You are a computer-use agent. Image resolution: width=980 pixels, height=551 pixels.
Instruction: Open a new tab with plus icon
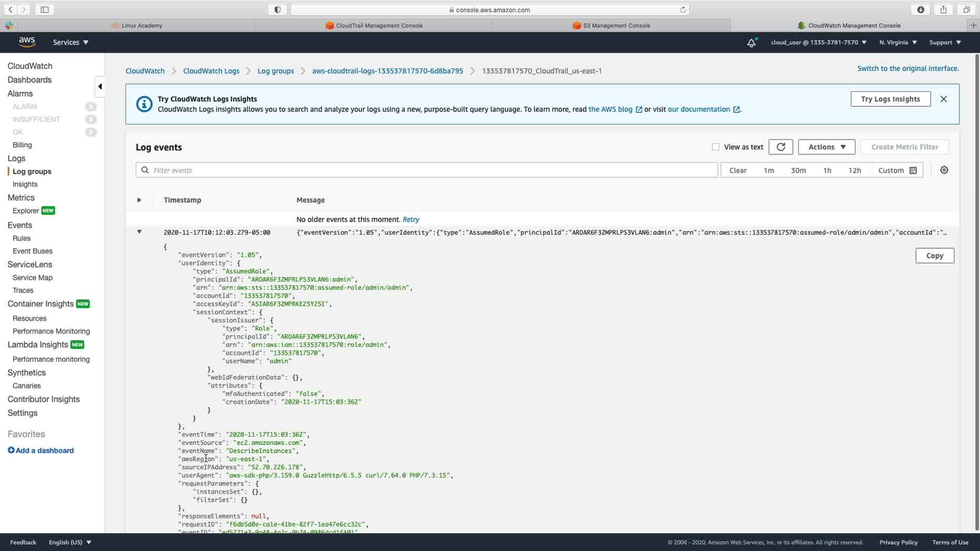click(973, 25)
